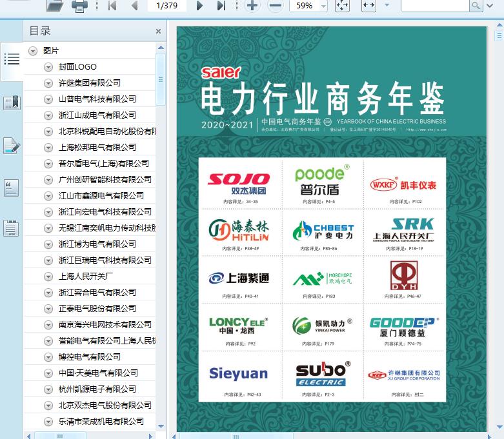Select 广州创研智能科技有限公司 entry

click(x=105, y=179)
